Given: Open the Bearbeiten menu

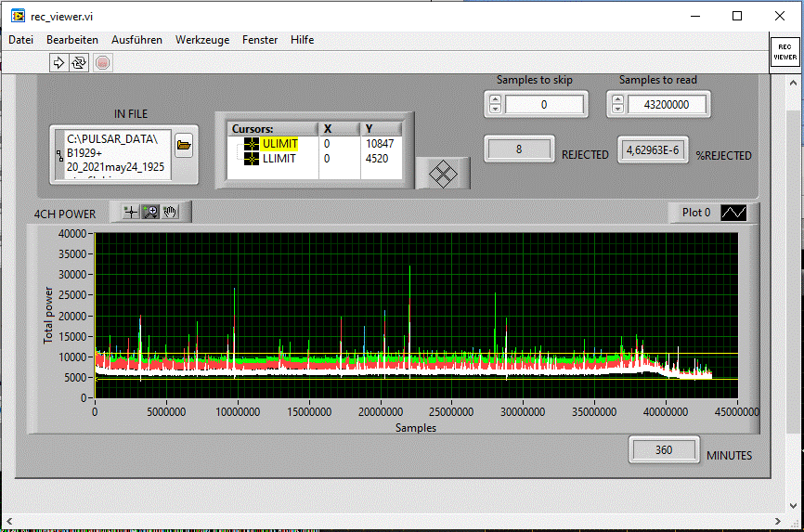Looking at the screenshot, I should pyautogui.click(x=72, y=40).
